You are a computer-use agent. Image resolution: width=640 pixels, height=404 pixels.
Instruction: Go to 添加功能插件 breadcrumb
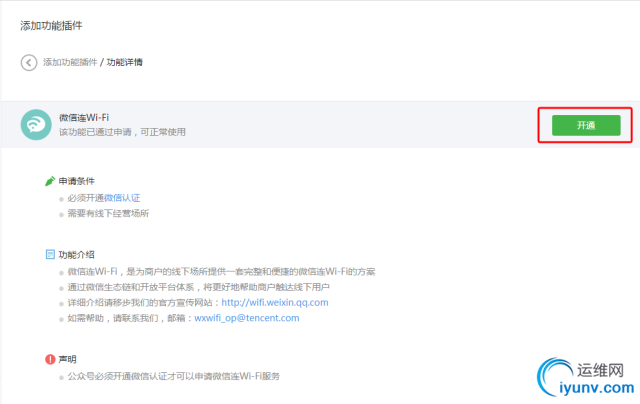tap(70, 62)
